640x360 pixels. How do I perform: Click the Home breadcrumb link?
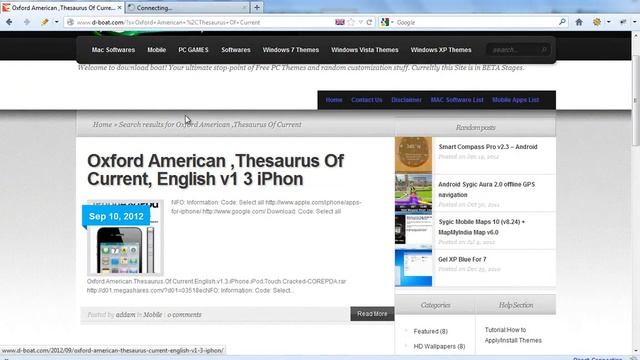[x=102, y=124]
